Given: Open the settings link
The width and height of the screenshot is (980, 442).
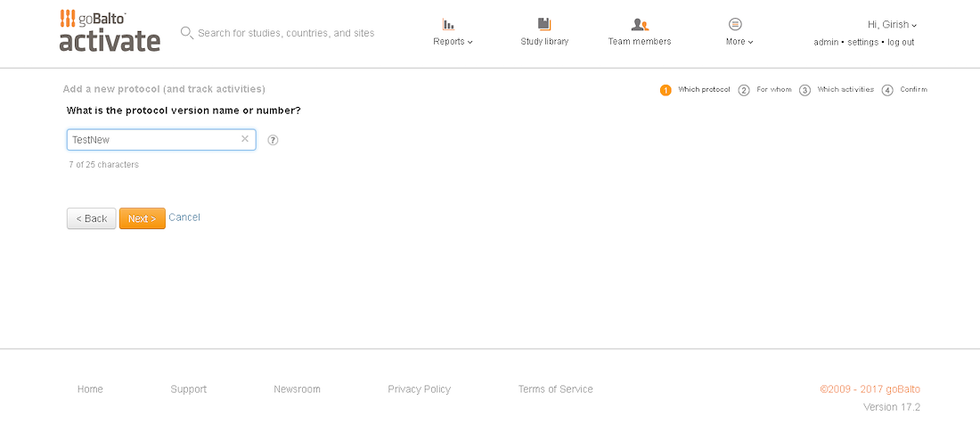Looking at the screenshot, I should tap(862, 43).
